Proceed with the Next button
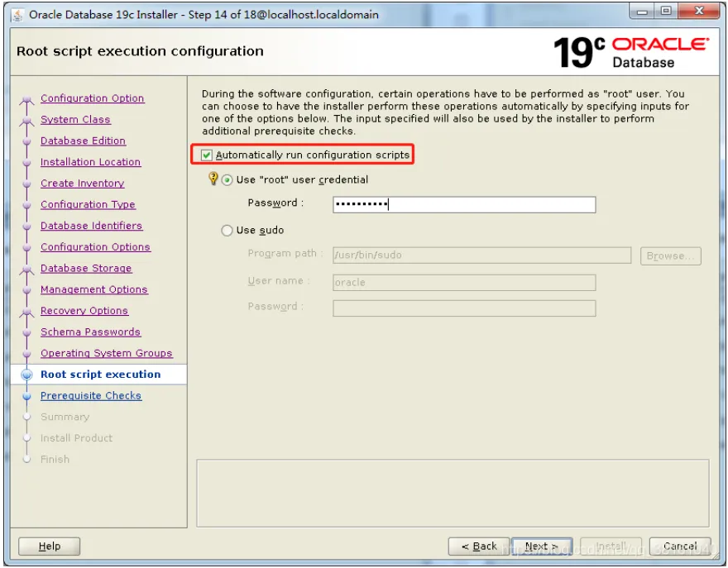 coord(542,547)
